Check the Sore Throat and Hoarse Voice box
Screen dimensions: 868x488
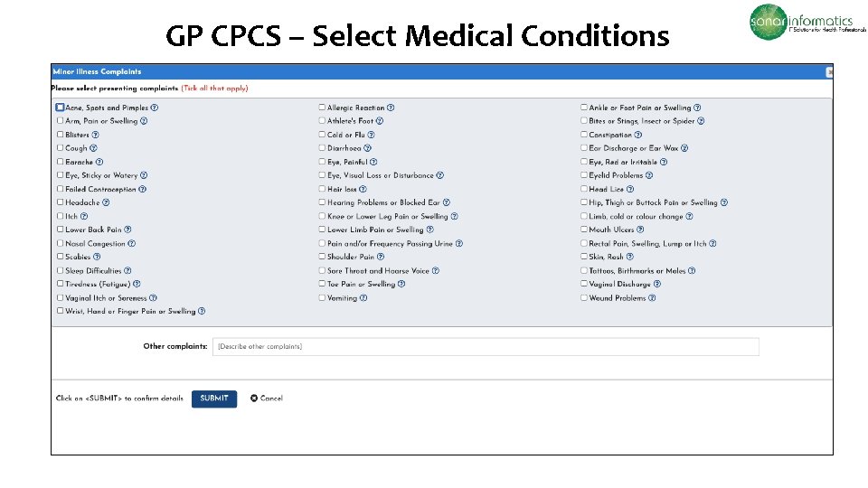322,270
